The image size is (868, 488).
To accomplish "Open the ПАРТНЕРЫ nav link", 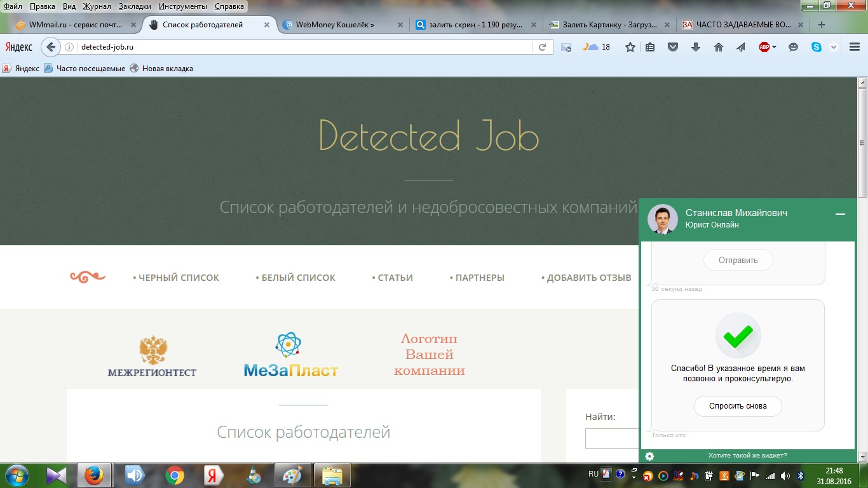I will pos(477,278).
